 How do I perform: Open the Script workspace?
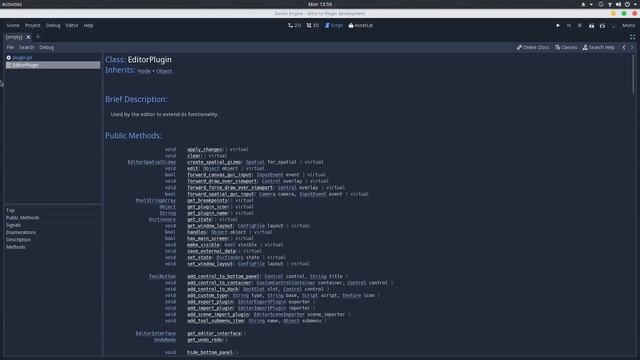(x=333, y=25)
